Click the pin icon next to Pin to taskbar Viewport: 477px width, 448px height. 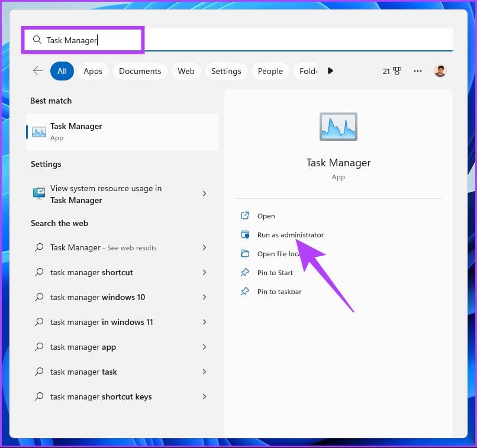coord(245,292)
